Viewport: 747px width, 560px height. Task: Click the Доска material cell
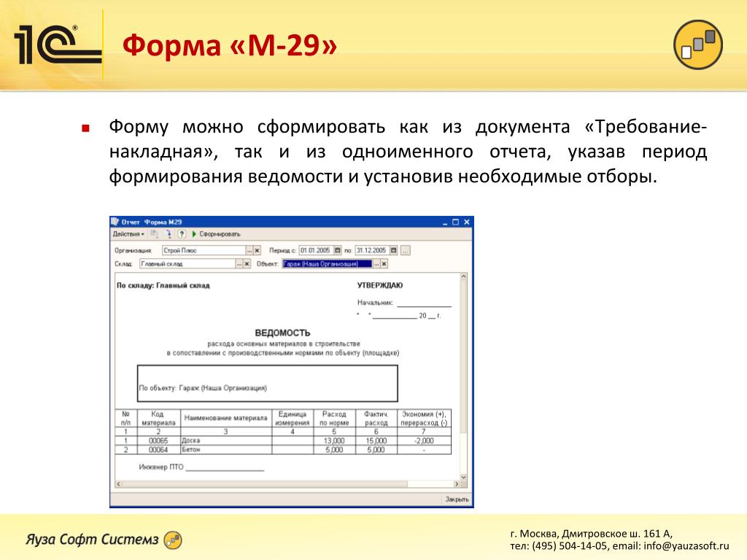point(226,441)
